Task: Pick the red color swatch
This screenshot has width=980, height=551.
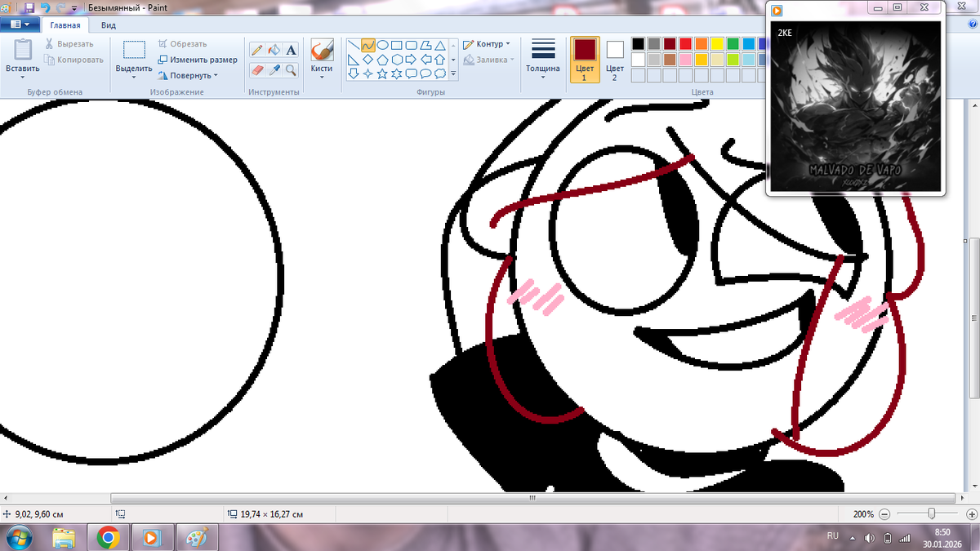Action: (686, 44)
